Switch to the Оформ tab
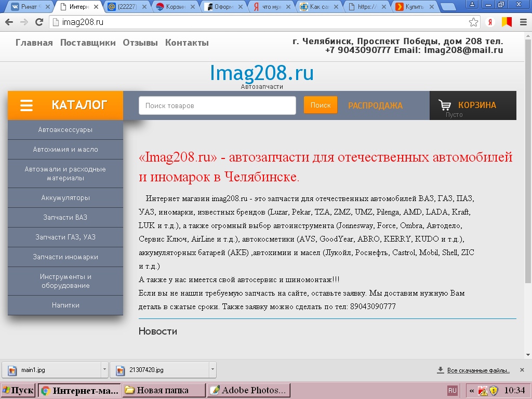This screenshot has width=532, height=399. pos(224,6)
